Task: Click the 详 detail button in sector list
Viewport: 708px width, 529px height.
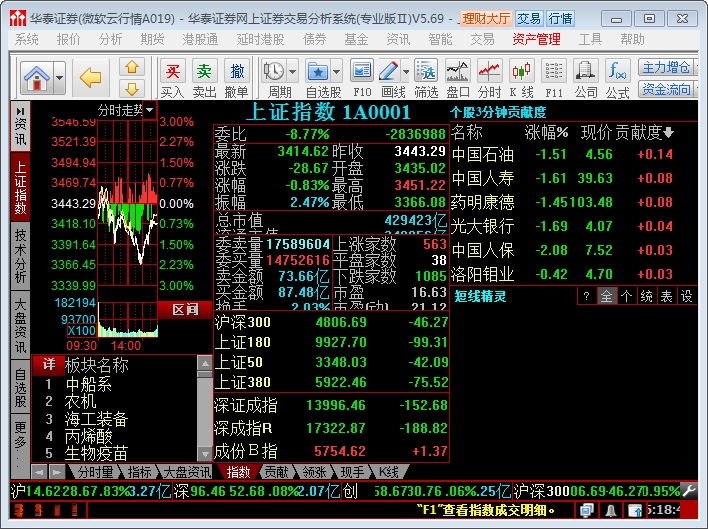Action: [49, 364]
